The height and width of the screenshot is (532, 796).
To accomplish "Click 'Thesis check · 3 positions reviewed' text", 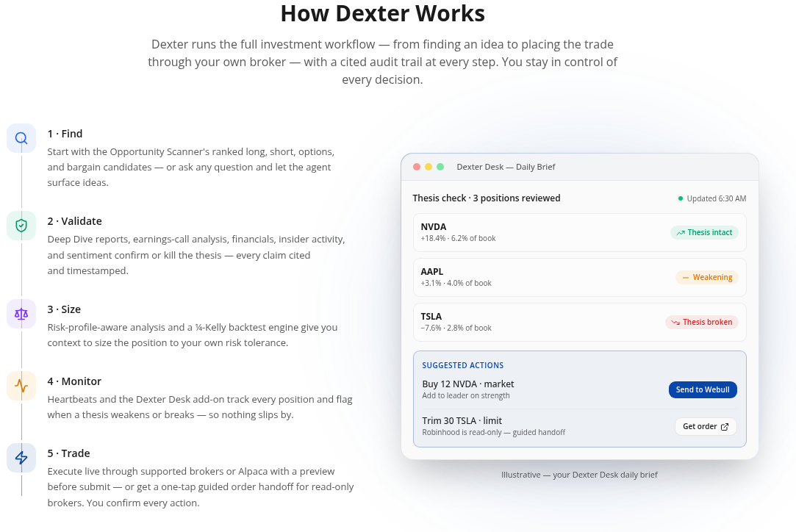I will click(x=487, y=198).
